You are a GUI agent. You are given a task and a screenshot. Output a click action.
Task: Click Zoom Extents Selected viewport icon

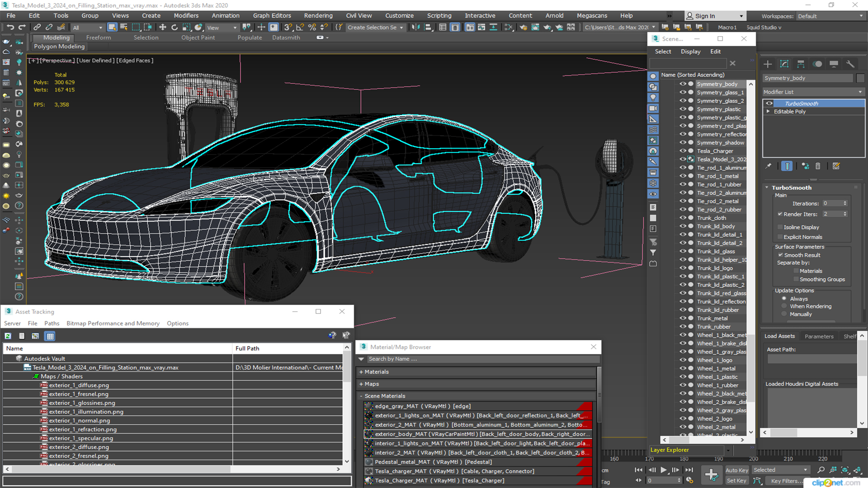pyautogui.click(x=844, y=470)
